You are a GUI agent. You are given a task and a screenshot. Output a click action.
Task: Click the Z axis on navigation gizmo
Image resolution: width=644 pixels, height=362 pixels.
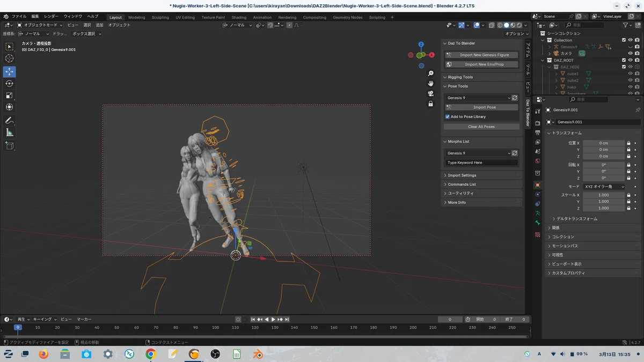click(x=421, y=45)
